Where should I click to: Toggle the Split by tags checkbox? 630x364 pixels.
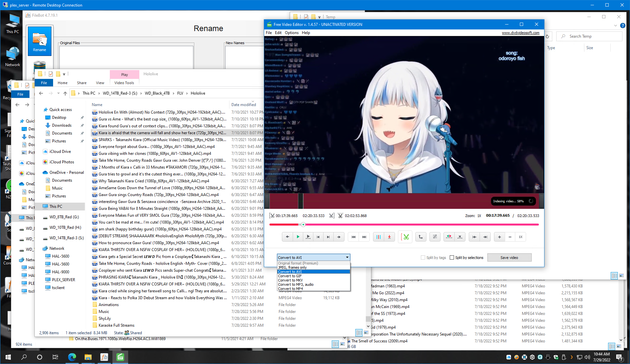pos(423,258)
